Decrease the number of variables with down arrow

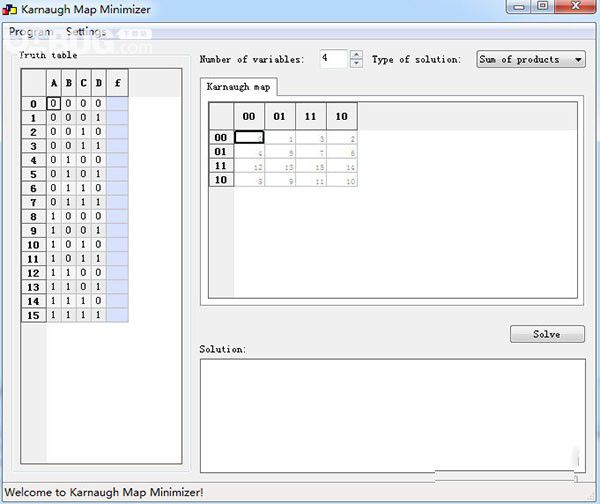coord(356,64)
